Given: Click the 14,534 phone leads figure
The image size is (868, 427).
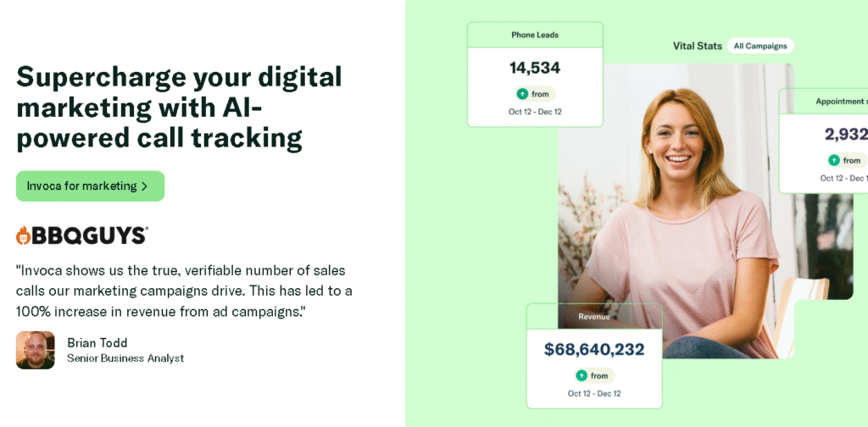Looking at the screenshot, I should [x=535, y=68].
